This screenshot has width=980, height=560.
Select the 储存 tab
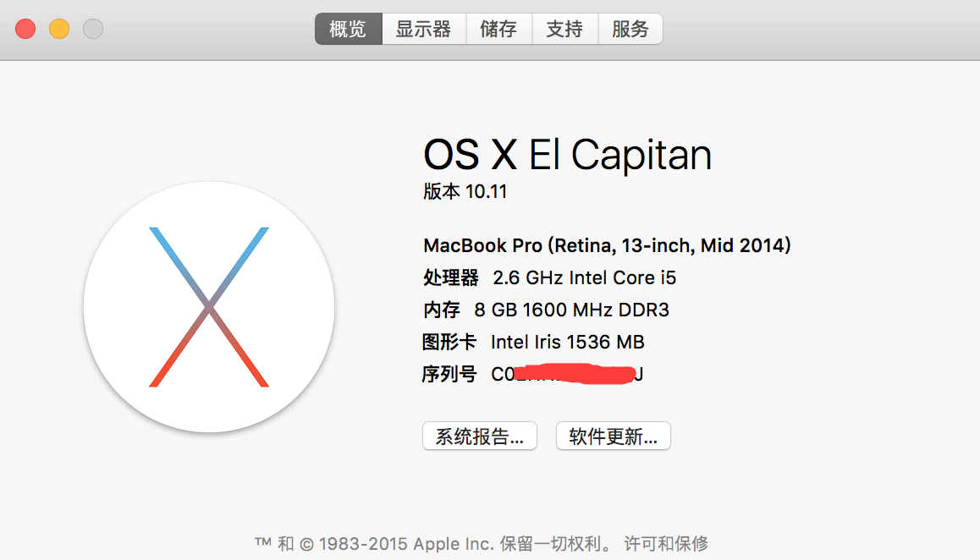(498, 29)
